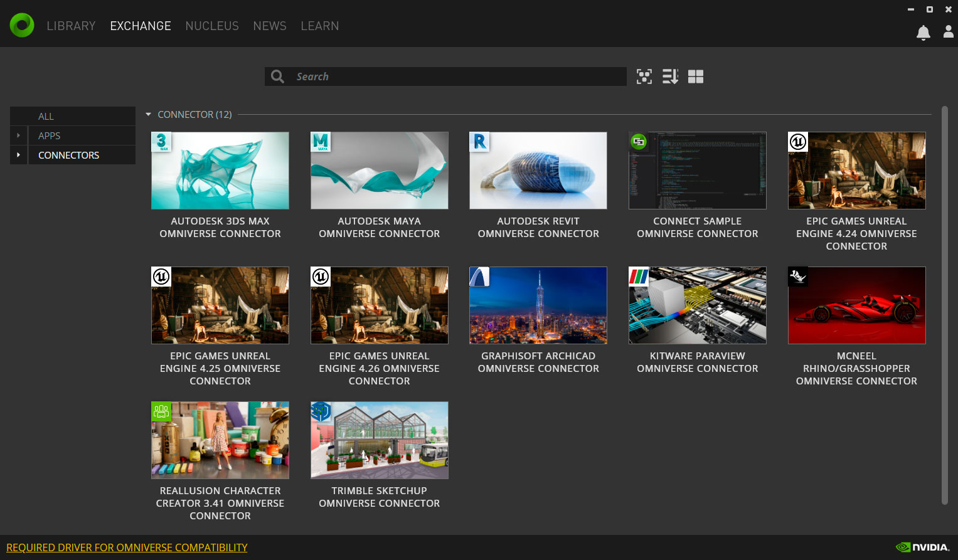
Task: Click the Autodesk Maya connector title
Action: tap(380, 228)
